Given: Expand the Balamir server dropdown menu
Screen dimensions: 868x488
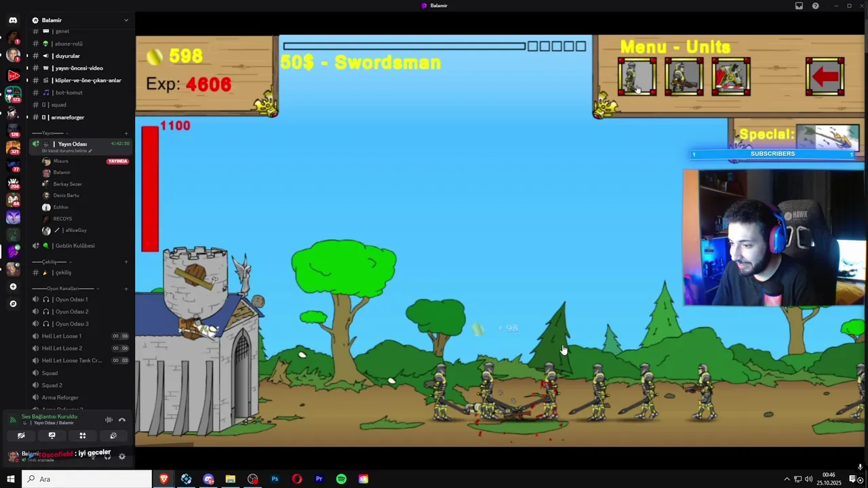Looking at the screenshot, I should [x=125, y=20].
